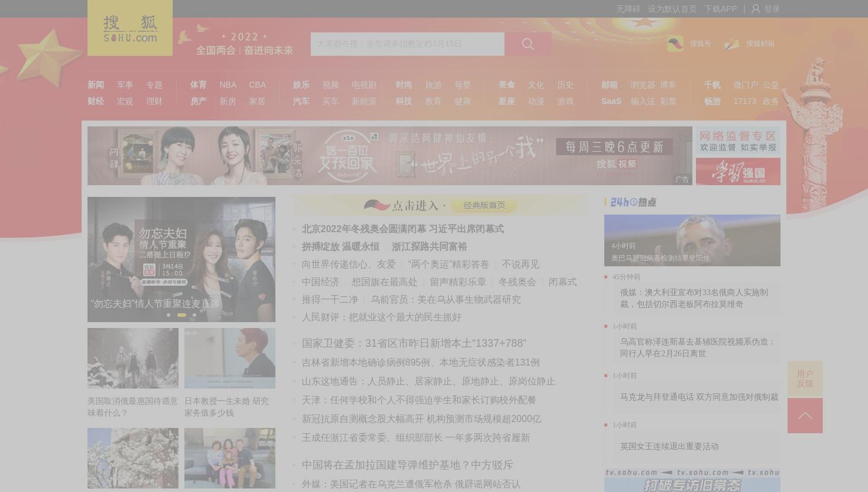Open the 时尚 navigation item
This screenshot has height=492, width=868.
point(404,85)
